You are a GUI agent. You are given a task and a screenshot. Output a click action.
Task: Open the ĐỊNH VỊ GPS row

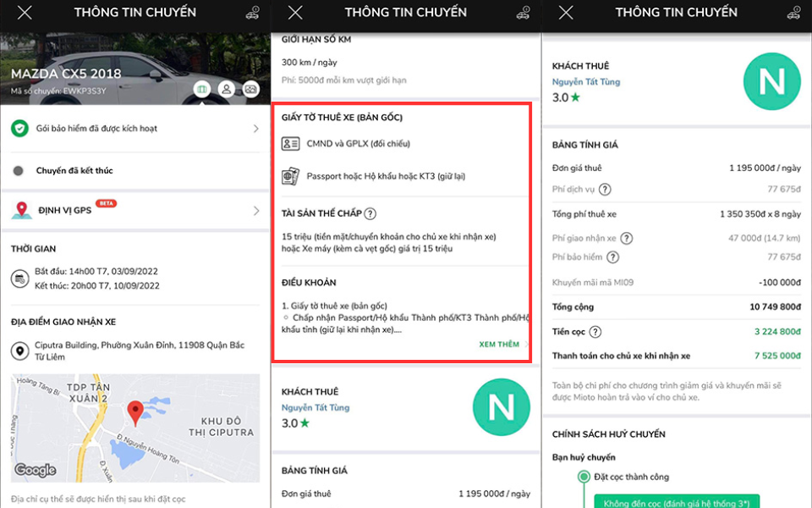135,210
